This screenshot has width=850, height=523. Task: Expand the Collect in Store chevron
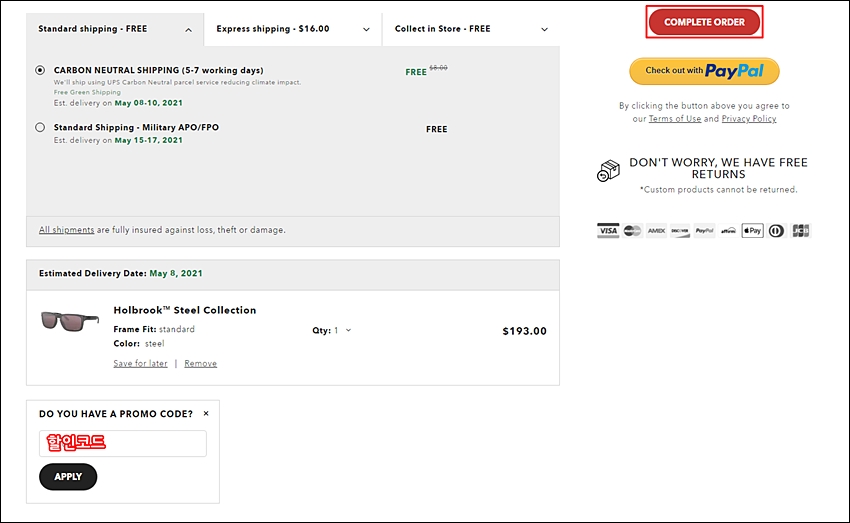tap(544, 30)
